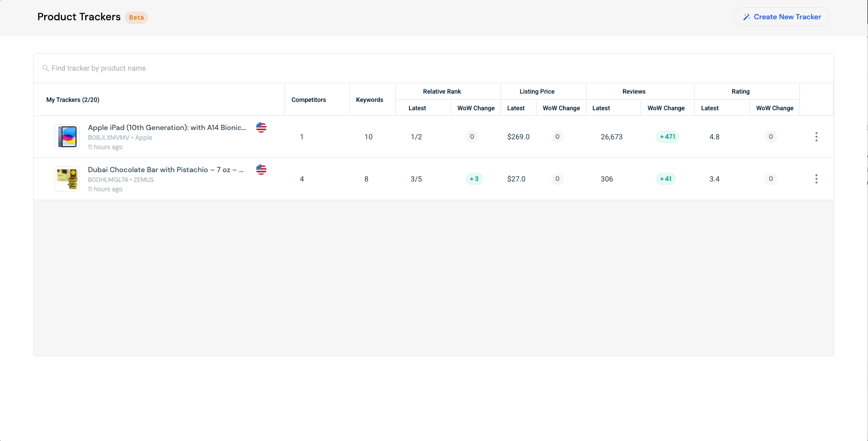This screenshot has width=868, height=441.
Task: Click competitors count 1 for Apple iPad
Action: [302, 137]
